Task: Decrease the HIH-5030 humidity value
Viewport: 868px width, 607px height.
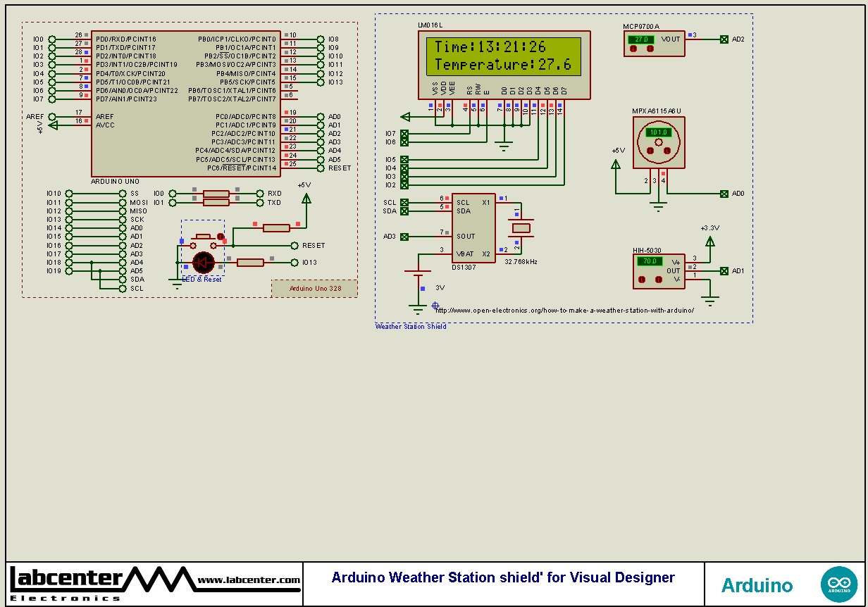Action: tap(642, 280)
